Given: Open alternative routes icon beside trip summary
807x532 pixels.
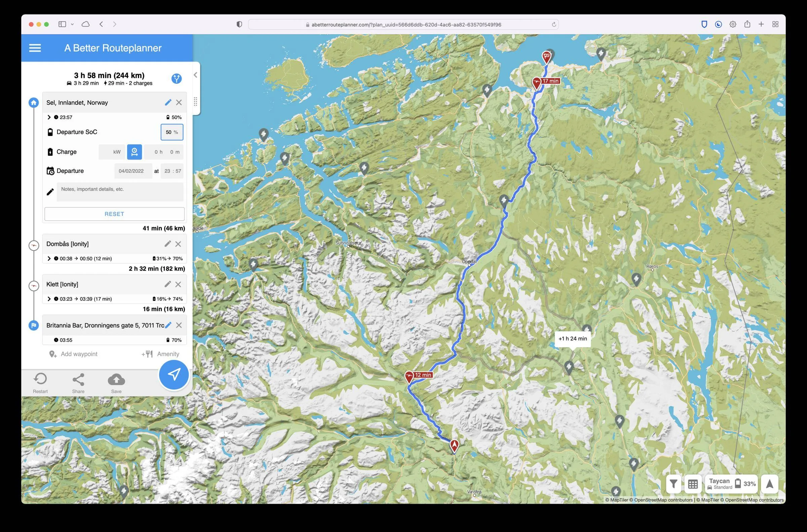Looking at the screenshot, I should point(177,79).
